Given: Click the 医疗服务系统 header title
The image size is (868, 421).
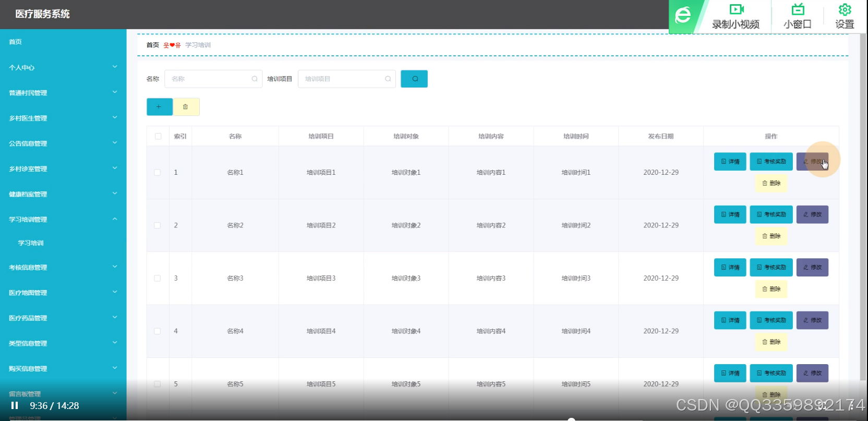Looking at the screenshot, I should pyautogui.click(x=42, y=14).
